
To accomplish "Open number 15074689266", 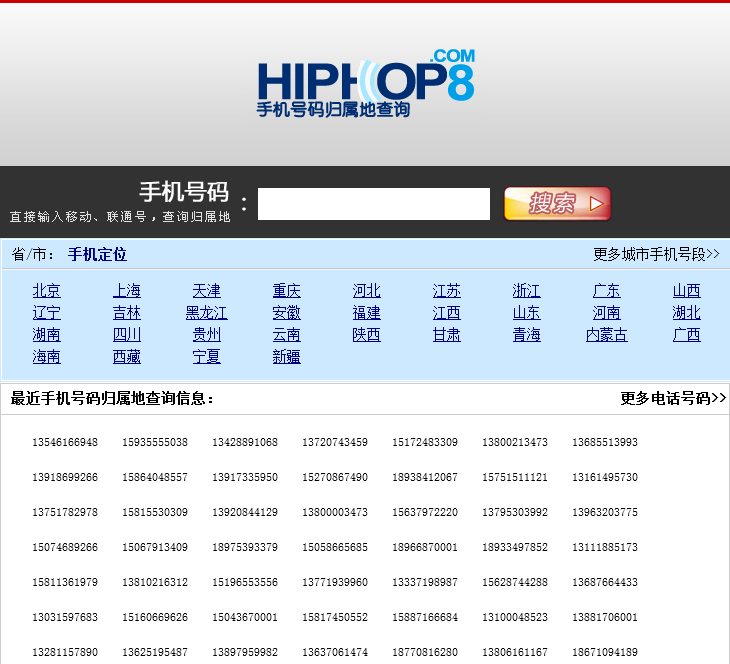I will pyautogui.click(x=65, y=547).
